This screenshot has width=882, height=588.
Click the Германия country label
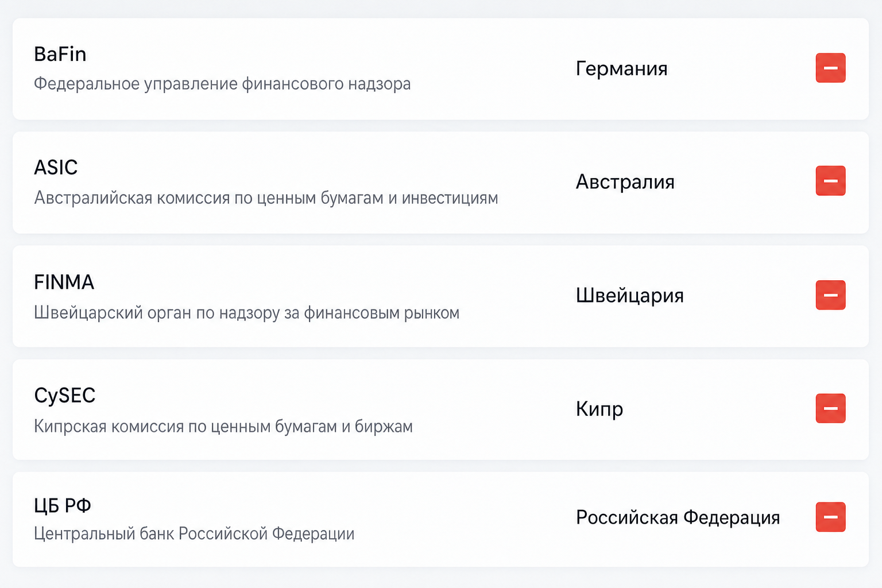[x=622, y=69]
